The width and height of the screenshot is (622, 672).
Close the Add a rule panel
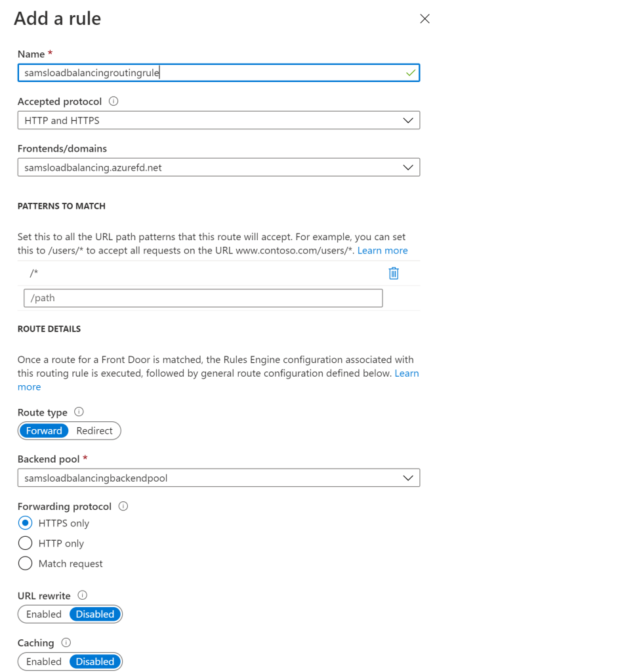point(425,19)
